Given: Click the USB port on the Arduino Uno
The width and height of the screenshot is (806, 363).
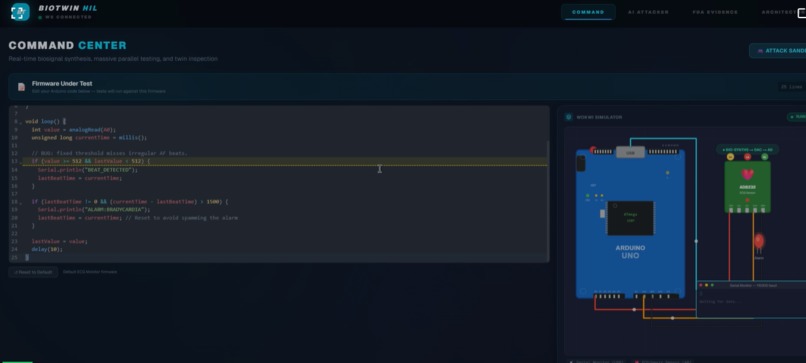Looking at the screenshot, I should [x=630, y=152].
